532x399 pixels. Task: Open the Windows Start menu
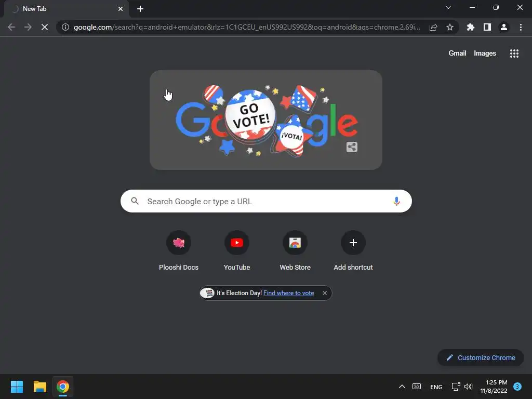pyautogui.click(x=17, y=387)
